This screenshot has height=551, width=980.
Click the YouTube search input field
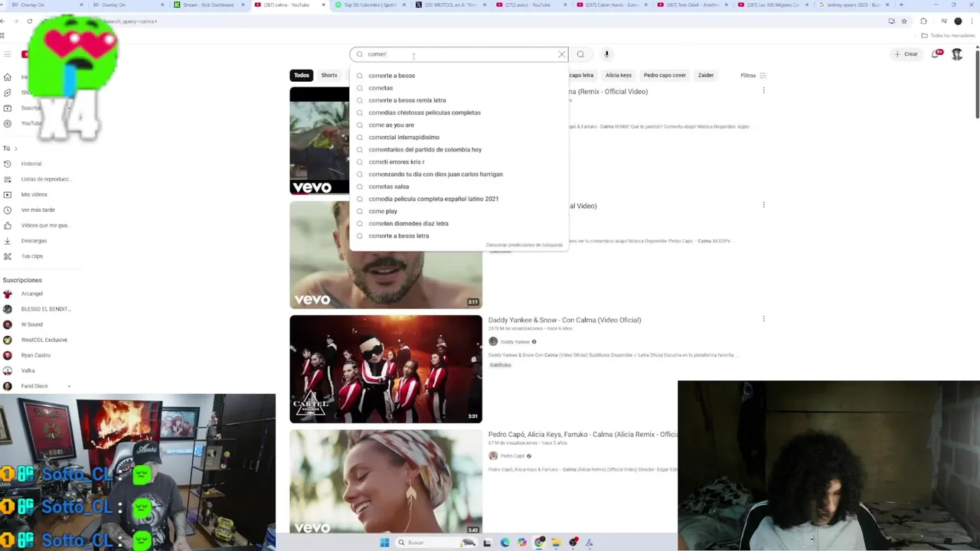tap(459, 54)
